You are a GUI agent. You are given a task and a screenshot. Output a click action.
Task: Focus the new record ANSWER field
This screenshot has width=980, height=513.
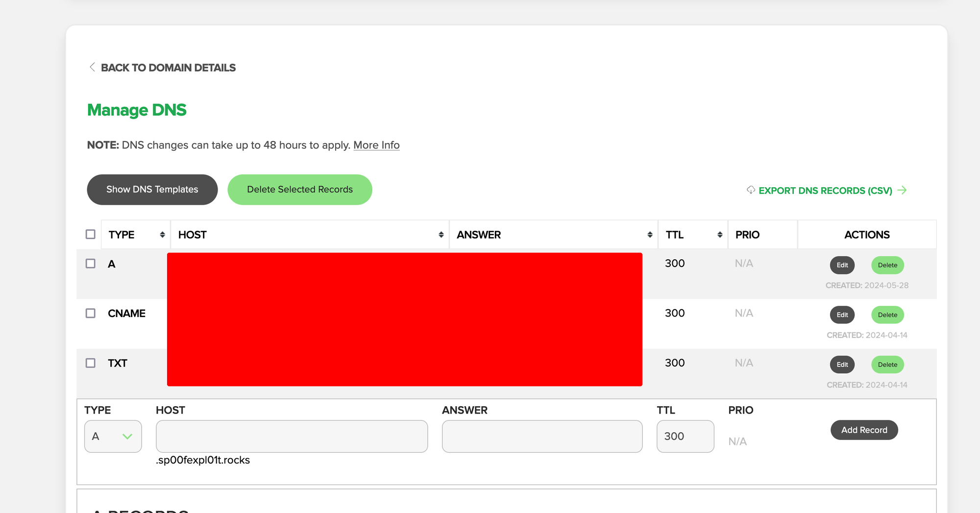[x=542, y=436]
